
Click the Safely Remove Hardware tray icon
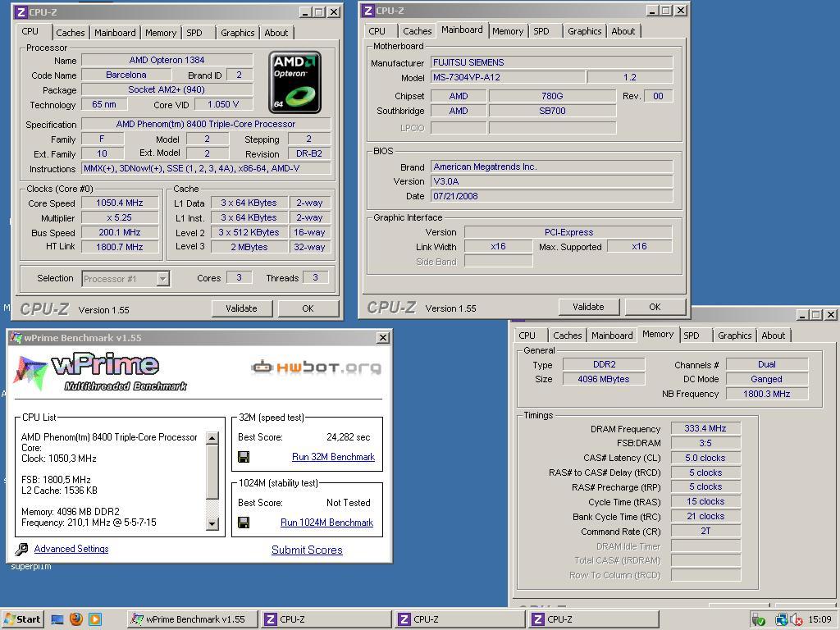[x=758, y=620]
